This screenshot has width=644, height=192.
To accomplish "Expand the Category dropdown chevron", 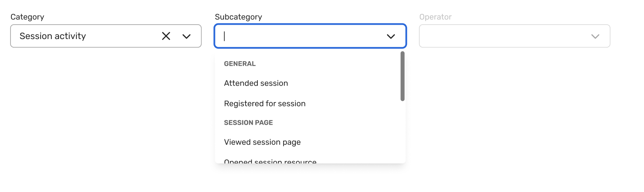I will tap(186, 36).
